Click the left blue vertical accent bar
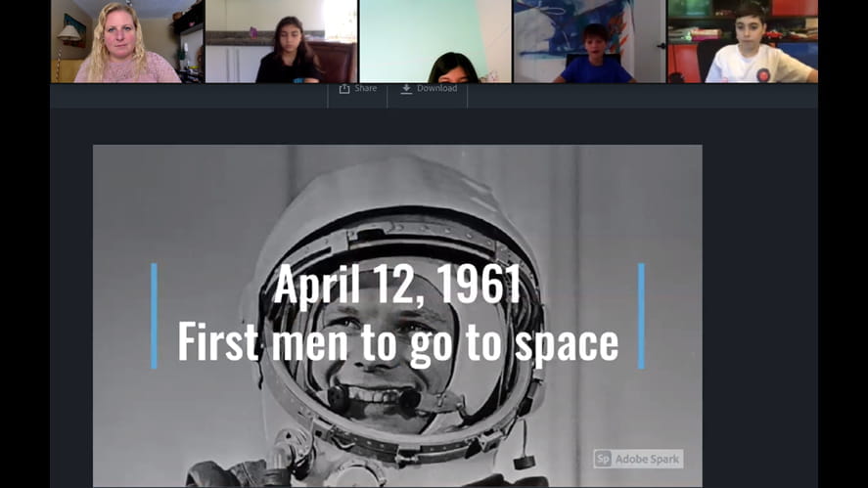 [x=154, y=316]
